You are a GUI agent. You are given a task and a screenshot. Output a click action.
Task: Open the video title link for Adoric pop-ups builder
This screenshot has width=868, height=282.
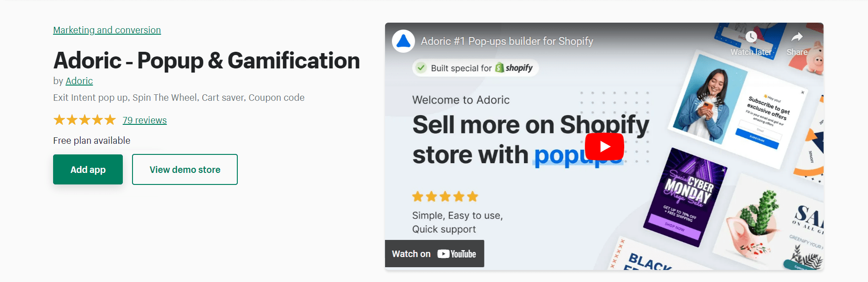click(x=506, y=41)
